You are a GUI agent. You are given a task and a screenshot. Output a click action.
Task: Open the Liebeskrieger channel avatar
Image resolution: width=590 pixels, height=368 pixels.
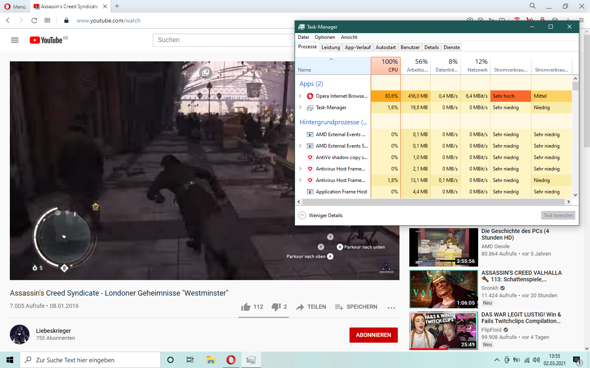[x=20, y=334]
